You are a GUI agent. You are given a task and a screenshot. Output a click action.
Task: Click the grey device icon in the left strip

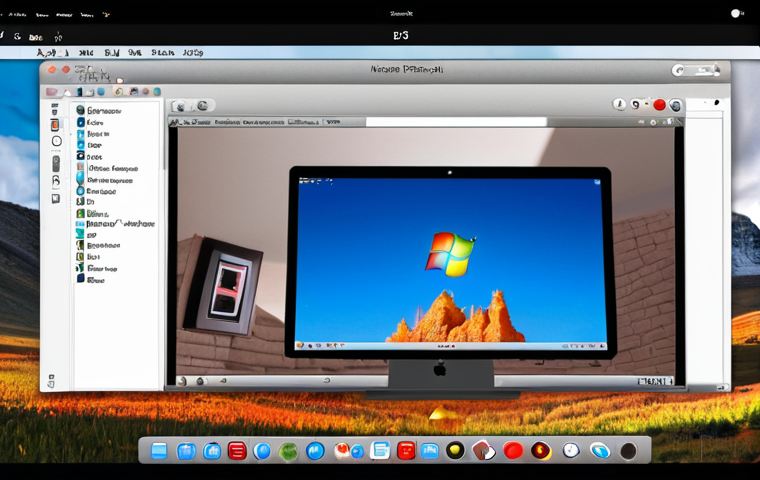[56, 163]
